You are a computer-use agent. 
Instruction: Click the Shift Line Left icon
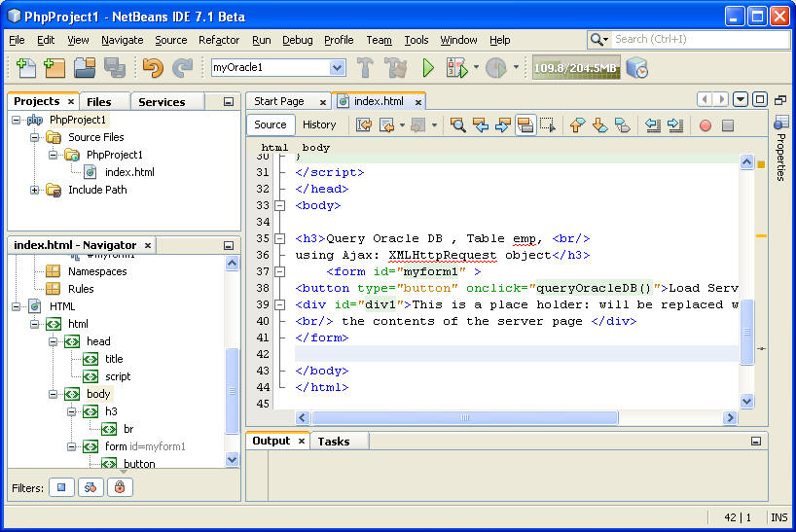[x=653, y=124]
